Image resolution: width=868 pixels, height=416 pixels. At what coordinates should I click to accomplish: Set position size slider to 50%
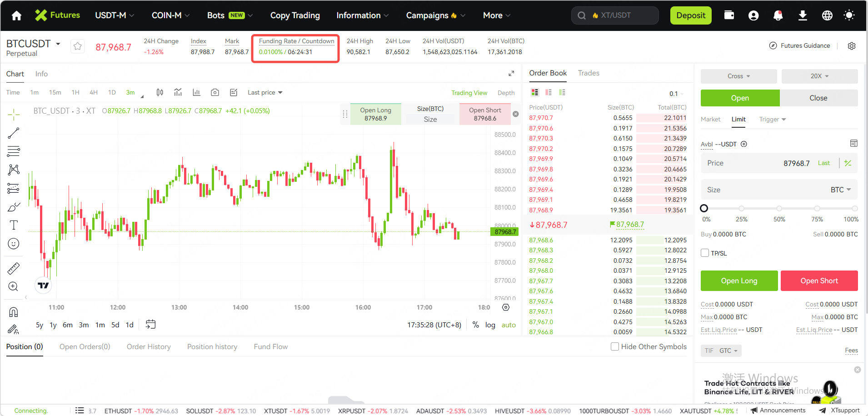pyautogui.click(x=779, y=209)
